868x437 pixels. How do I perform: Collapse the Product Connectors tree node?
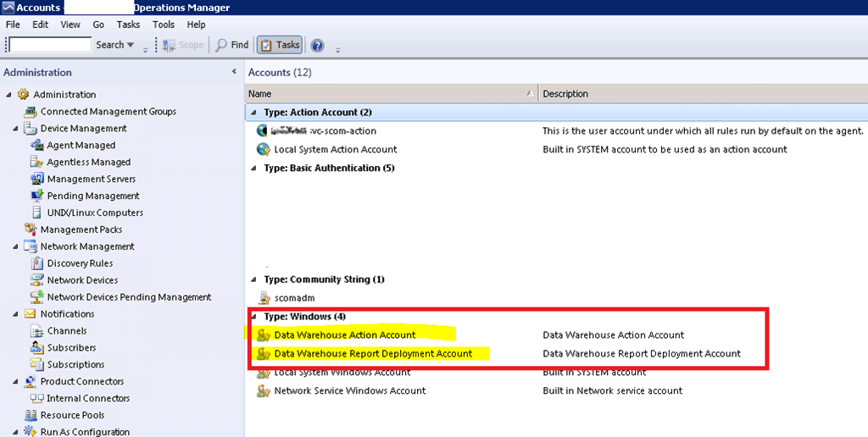[15, 382]
